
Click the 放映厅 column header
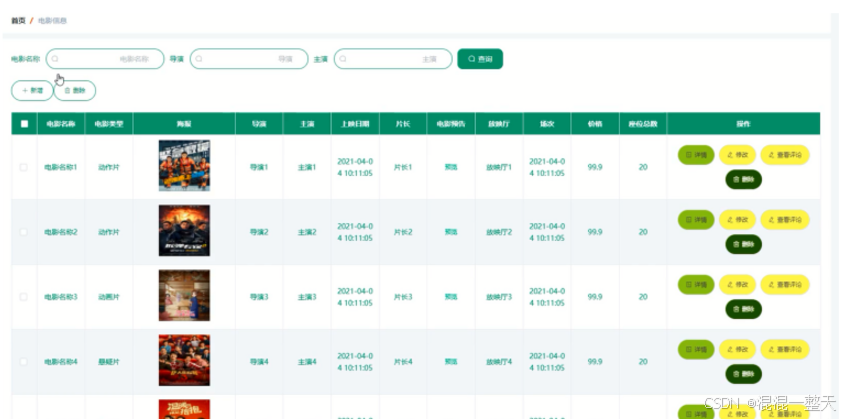click(499, 124)
